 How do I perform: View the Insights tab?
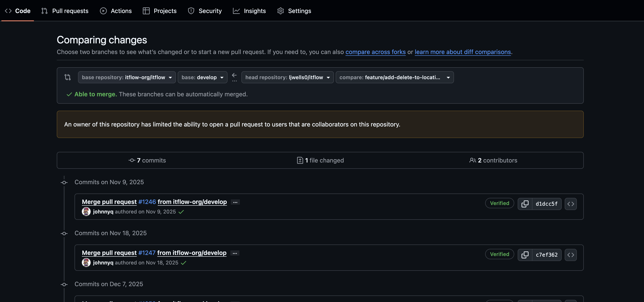pyautogui.click(x=249, y=11)
